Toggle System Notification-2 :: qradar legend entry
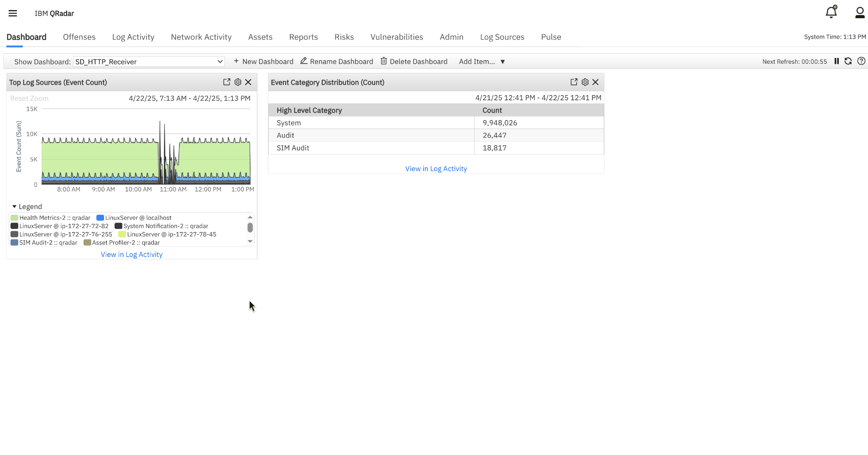Image resolution: width=868 pixels, height=455 pixels. click(162, 226)
